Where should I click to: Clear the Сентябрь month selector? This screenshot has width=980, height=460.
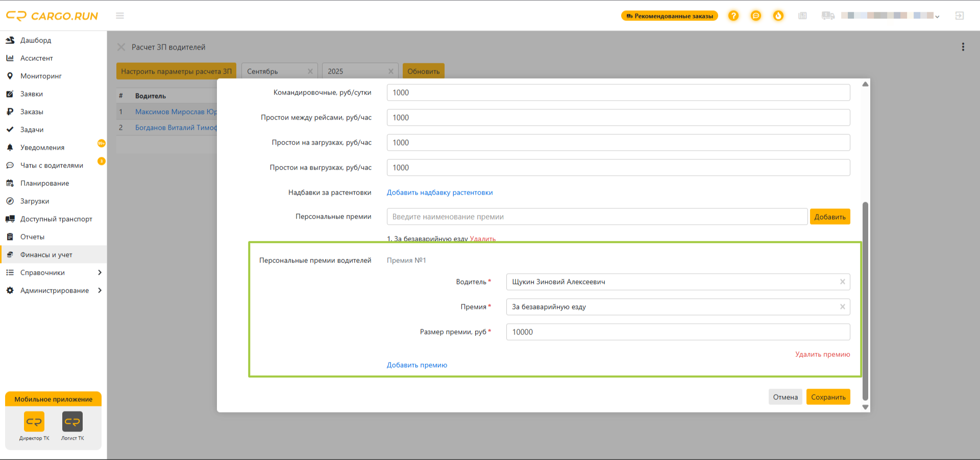click(310, 71)
